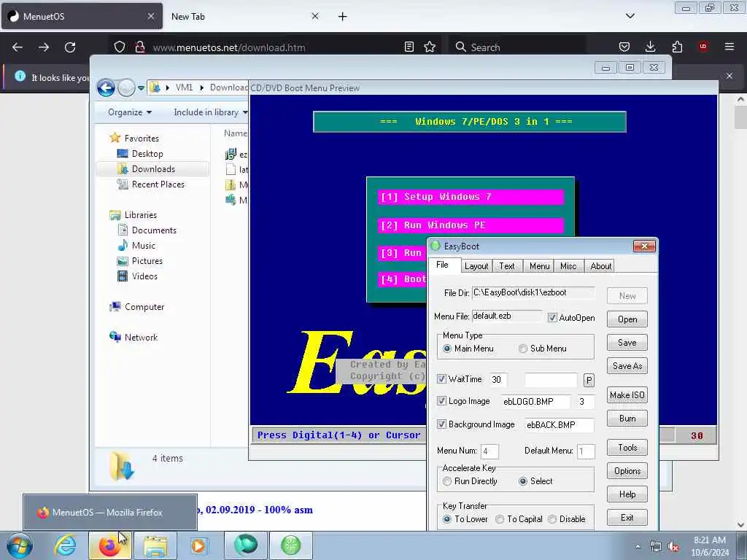Click EasyBoot Open button
747x560 pixels.
pos(627,319)
